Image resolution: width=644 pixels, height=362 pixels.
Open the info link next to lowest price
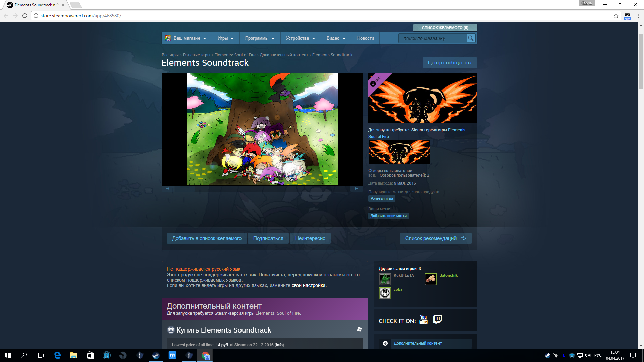click(279, 345)
